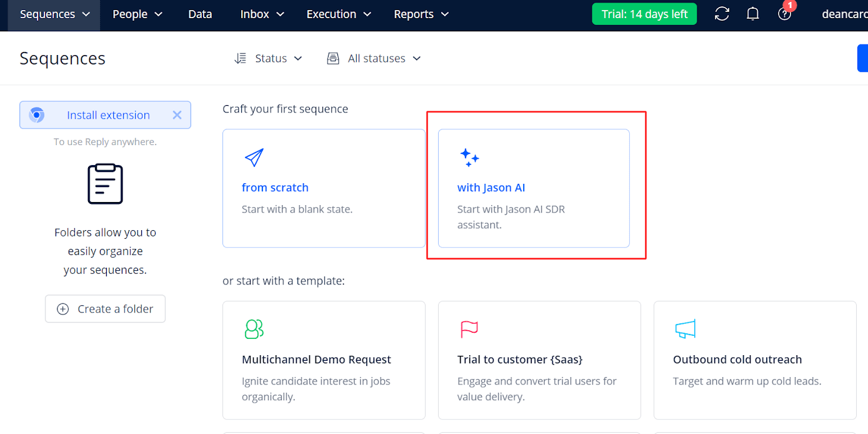Open the Data menu item

click(x=200, y=14)
